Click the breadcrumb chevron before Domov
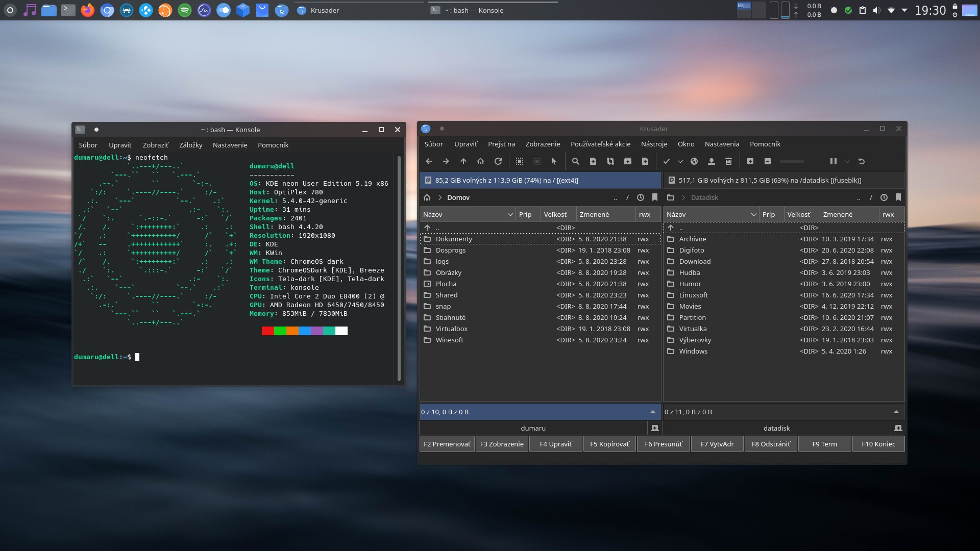 click(x=440, y=197)
